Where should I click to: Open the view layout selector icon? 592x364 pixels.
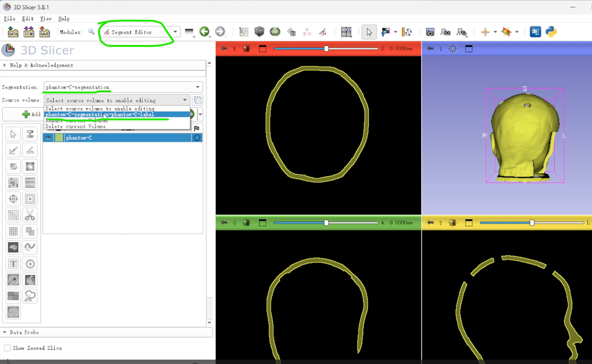(346, 32)
